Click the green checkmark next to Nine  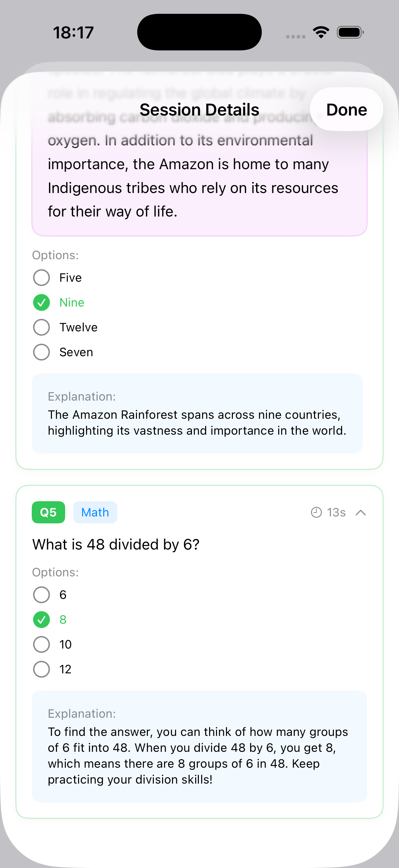(41, 303)
